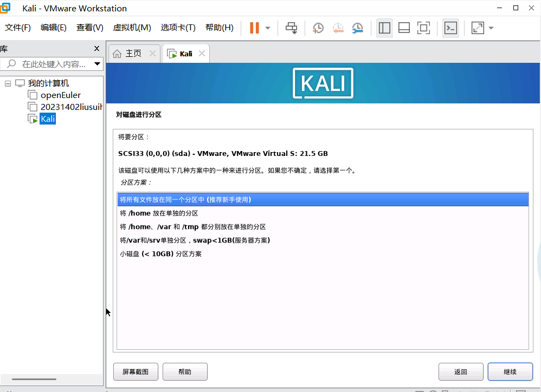Viewport: 541px width, 392px height.
Task: Minimize the VMware Workstation window
Action: coord(499,8)
